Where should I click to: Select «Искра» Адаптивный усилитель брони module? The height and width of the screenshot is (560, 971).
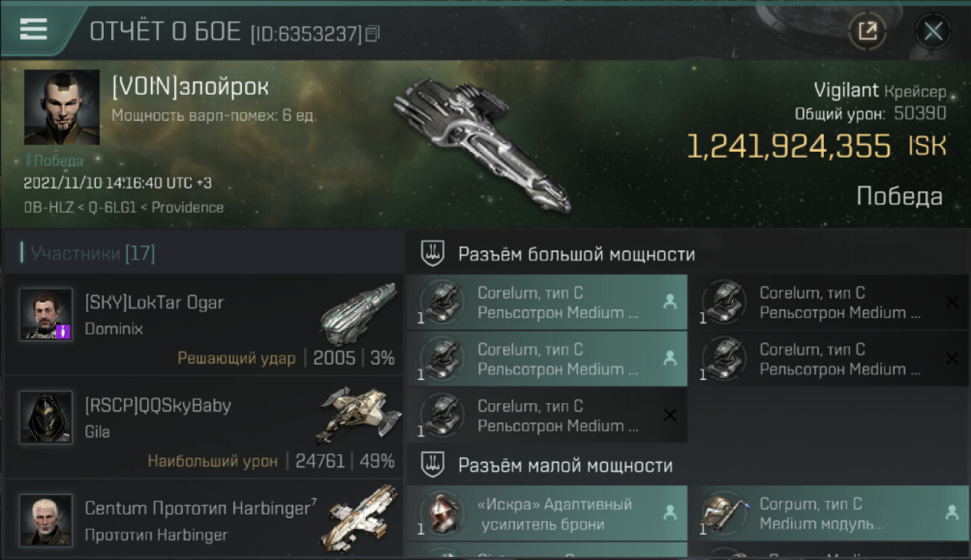tap(547, 514)
